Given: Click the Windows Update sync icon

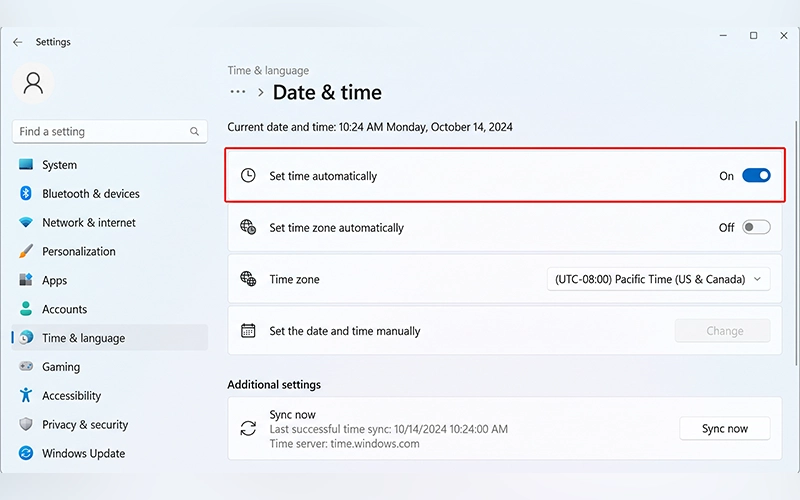Looking at the screenshot, I should point(26,453).
